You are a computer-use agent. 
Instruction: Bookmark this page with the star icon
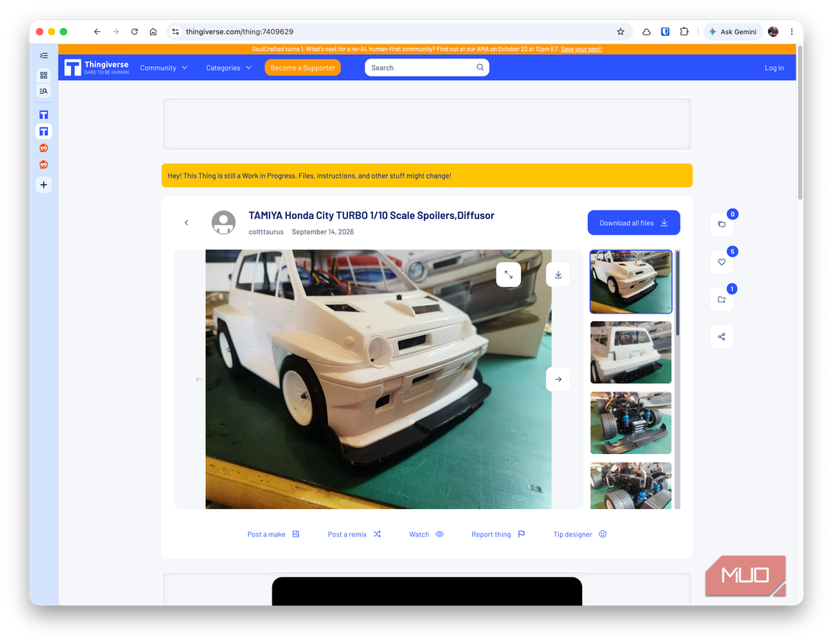(x=620, y=32)
